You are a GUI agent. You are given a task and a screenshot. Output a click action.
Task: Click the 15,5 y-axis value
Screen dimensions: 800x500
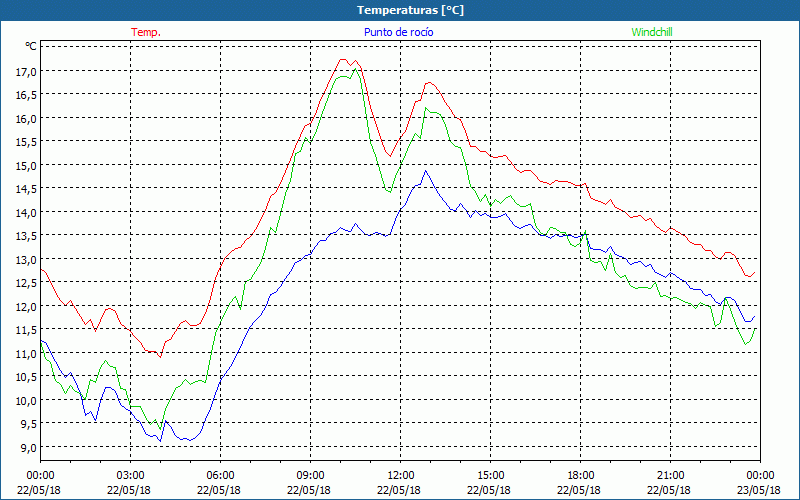click(27, 142)
